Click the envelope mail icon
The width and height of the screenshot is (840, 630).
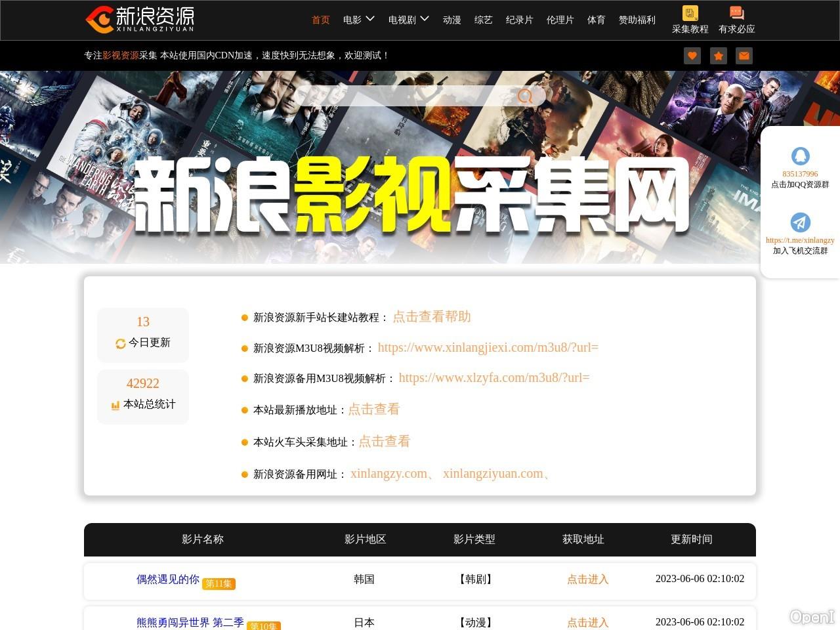pyautogui.click(x=744, y=56)
